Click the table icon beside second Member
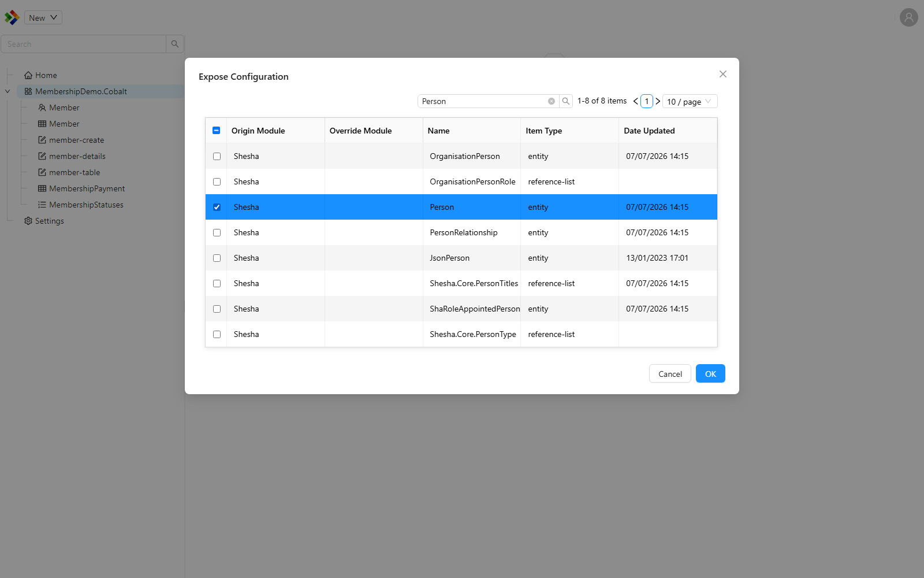Screen dimensions: 924x578 pos(42,124)
